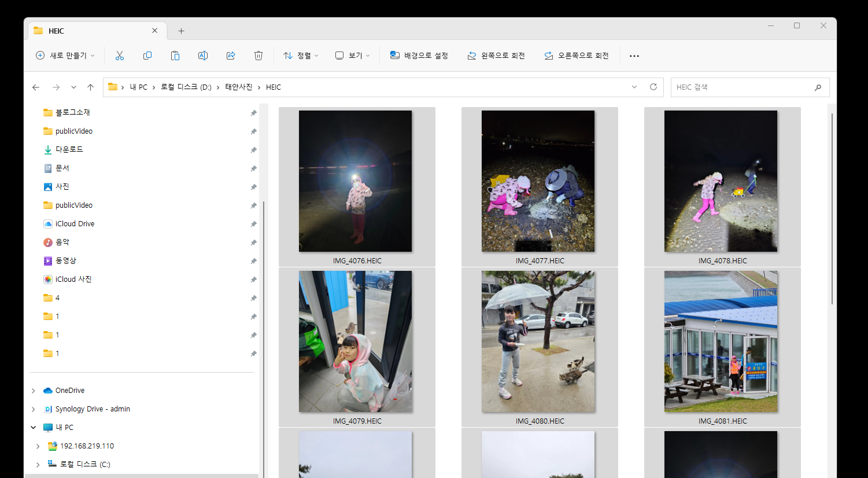Select thumbnail IMG_4079.HEIC
Screen dimensions: 868x478
357,347
